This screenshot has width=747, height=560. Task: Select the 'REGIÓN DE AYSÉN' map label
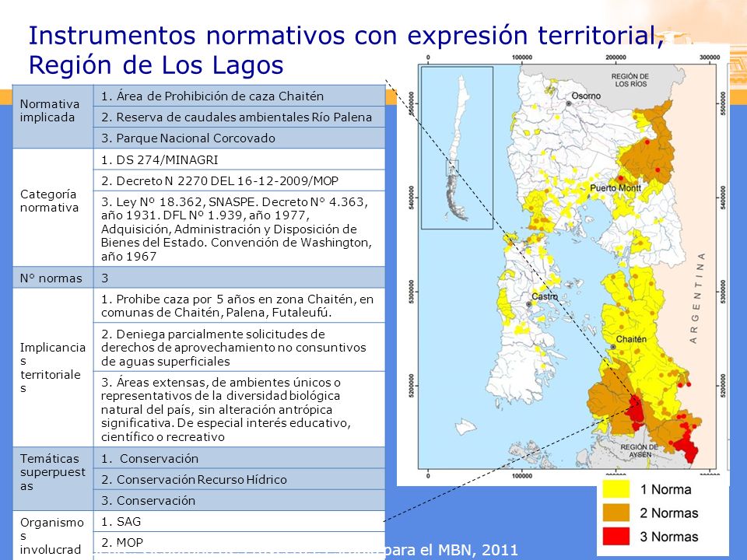tap(640, 450)
